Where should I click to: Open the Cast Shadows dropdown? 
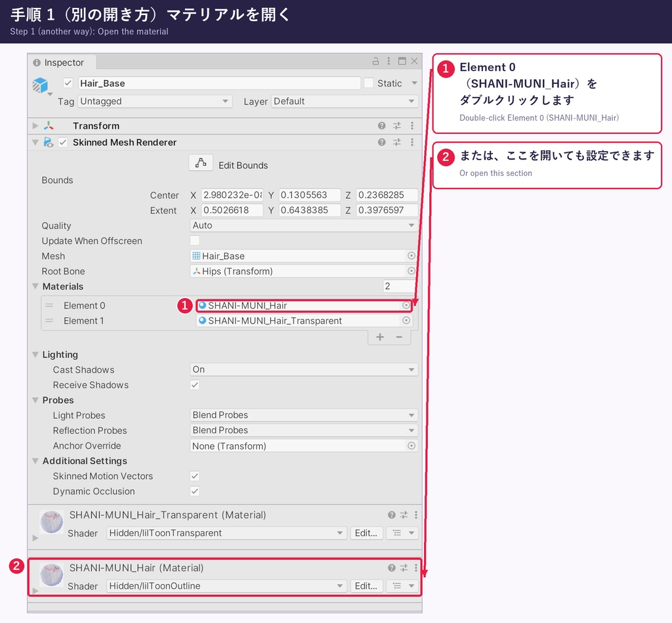pos(304,369)
